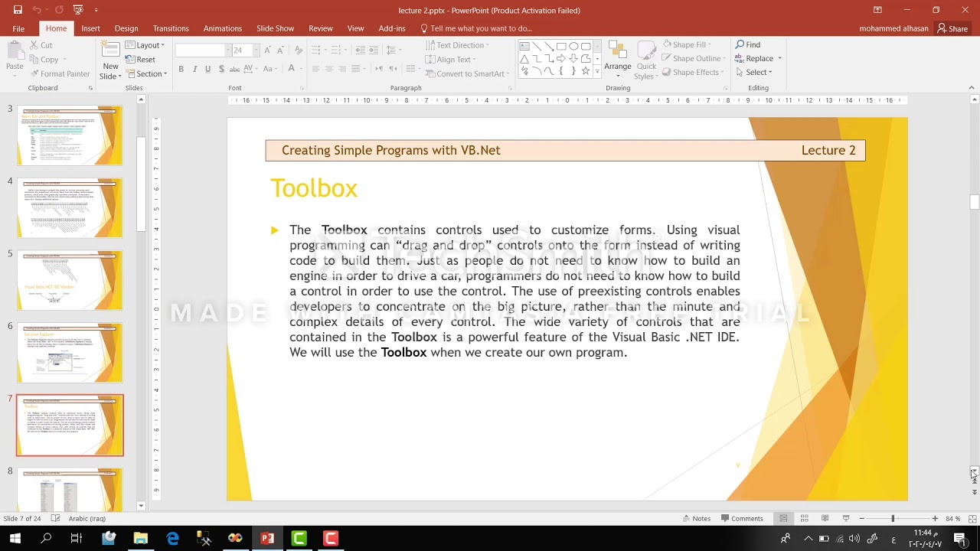Open the Shape Outline dropdown
The width and height of the screenshot is (980, 551).
[x=694, y=58]
